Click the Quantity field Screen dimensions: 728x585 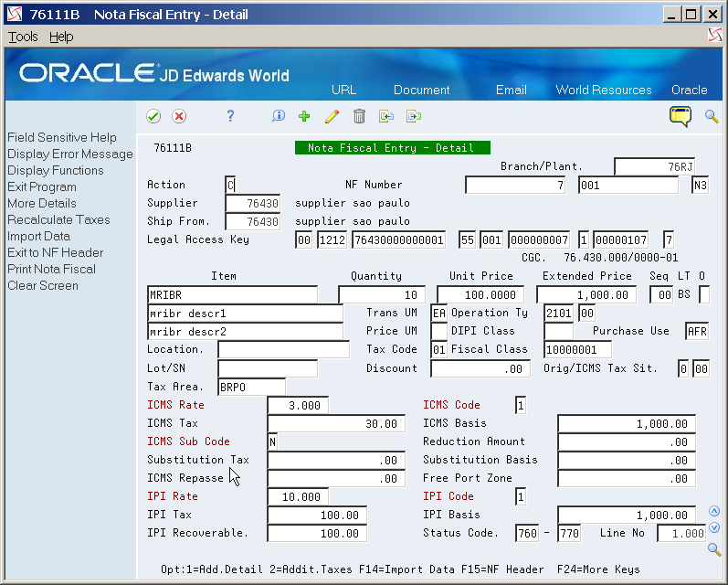tap(382, 295)
